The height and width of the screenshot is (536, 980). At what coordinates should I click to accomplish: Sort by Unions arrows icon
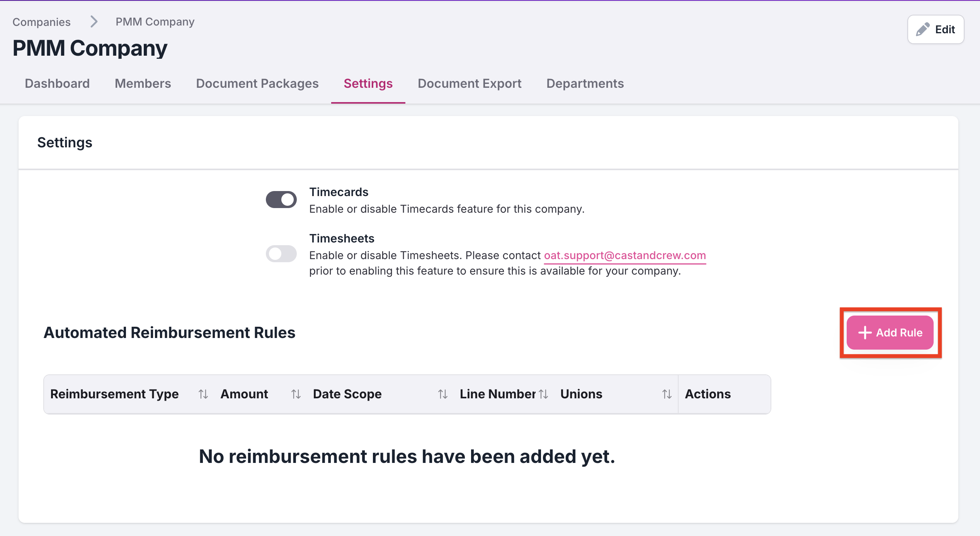click(x=667, y=394)
